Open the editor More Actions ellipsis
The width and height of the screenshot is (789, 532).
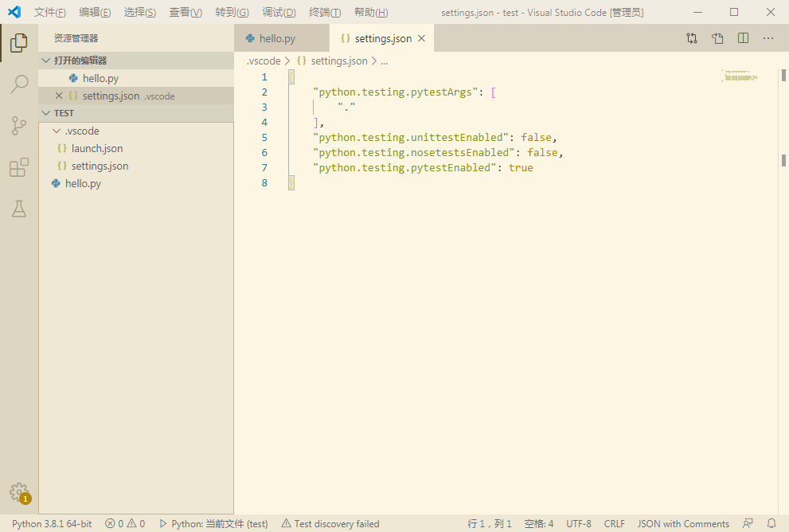tap(768, 38)
